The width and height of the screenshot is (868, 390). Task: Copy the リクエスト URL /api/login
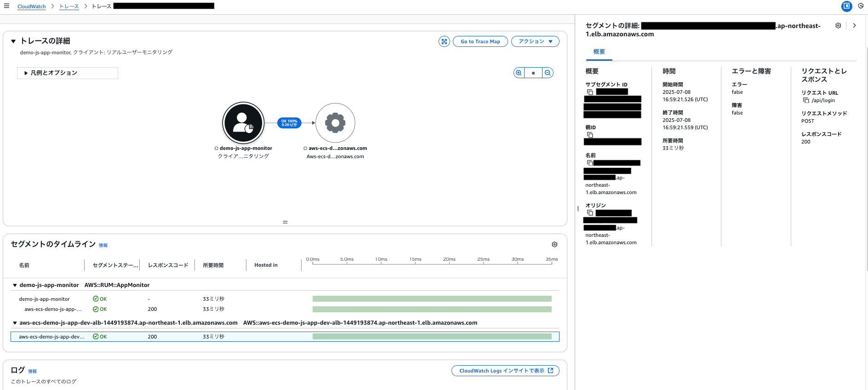[806, 100]
